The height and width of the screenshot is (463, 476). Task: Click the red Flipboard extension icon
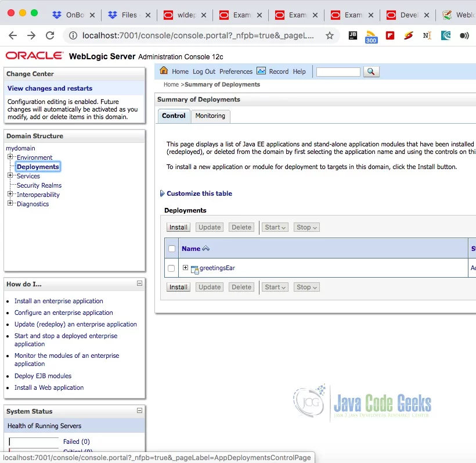pos(390,35)
